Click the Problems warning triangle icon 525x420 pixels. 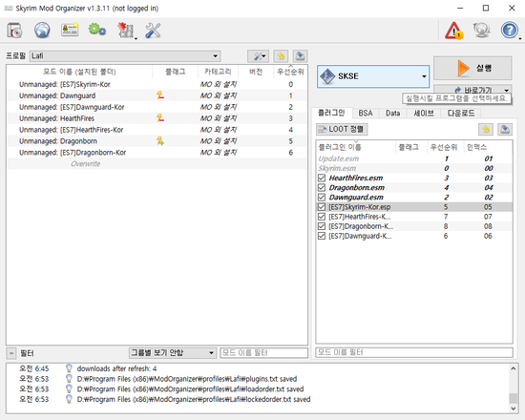(x=453, y=31)
